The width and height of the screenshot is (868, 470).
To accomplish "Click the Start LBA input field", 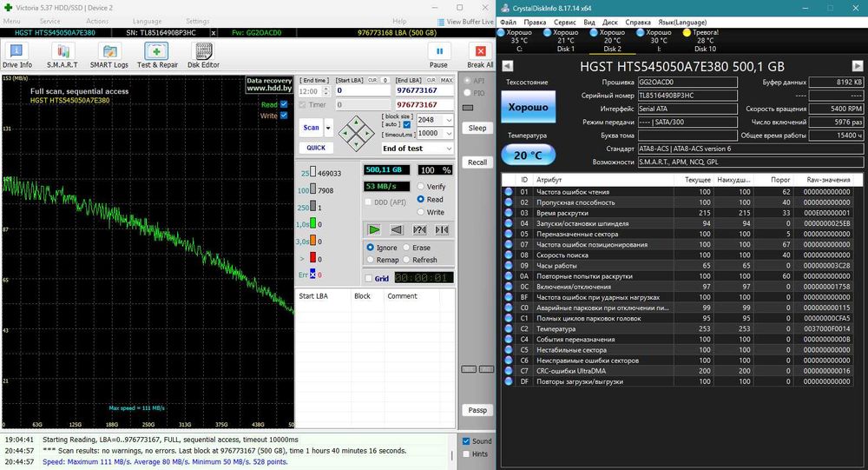I will (362, 90).
